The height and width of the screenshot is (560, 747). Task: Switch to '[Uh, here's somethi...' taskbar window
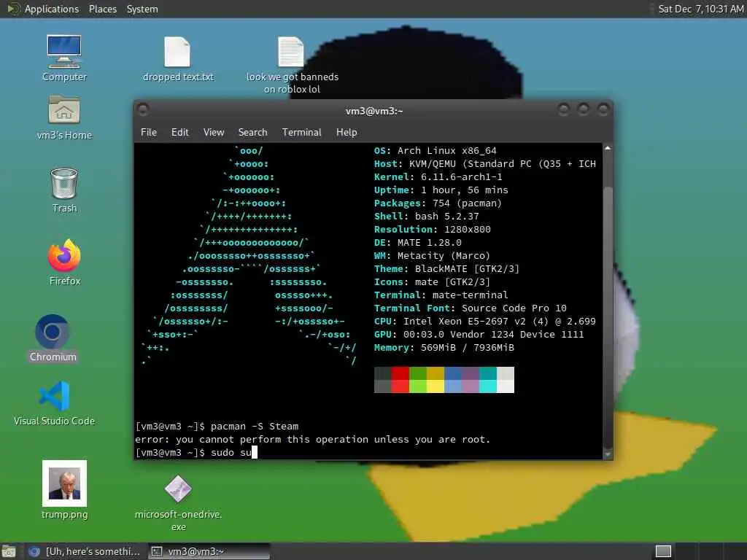(x=85, y=551)
